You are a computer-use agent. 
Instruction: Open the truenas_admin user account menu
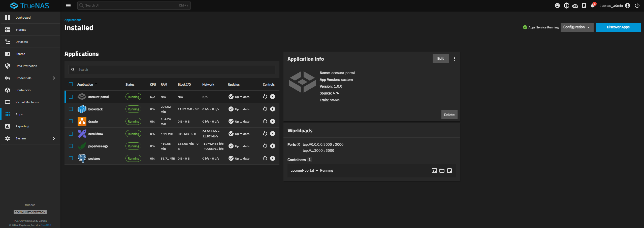(x=615, y=6)
